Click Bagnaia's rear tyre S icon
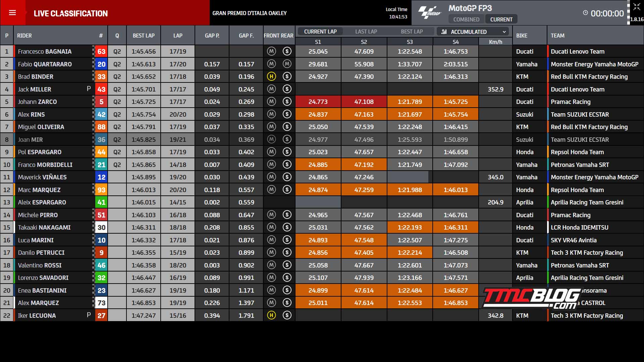 pyautogui.click(x=287, y=51)
